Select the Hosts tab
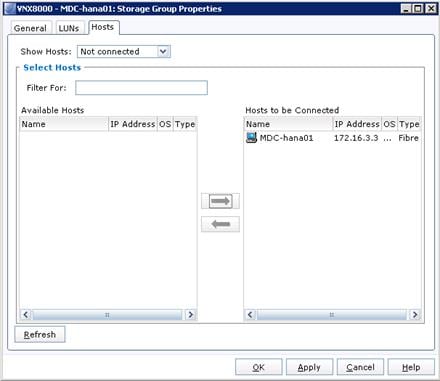The width and height of the screenshot is (440, 381). (x=103, y=27)
